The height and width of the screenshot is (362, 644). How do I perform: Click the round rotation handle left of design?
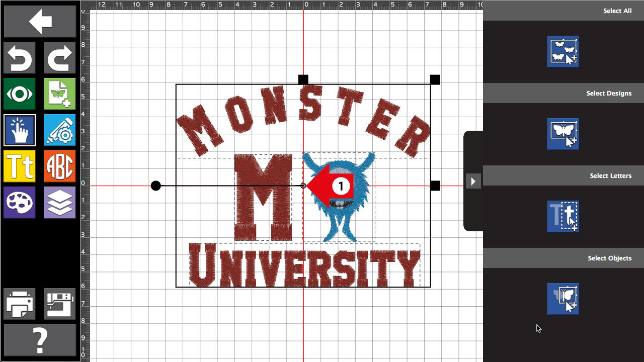tap(156, 186)
